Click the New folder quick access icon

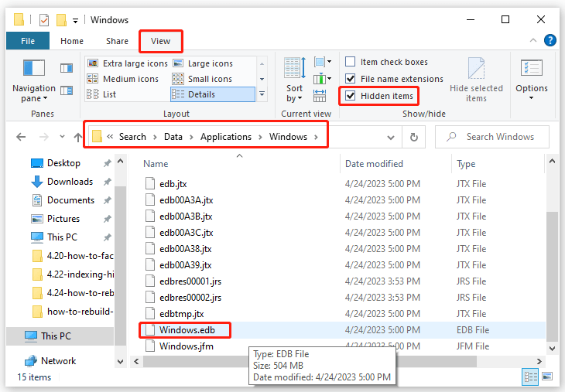(61, 20)
